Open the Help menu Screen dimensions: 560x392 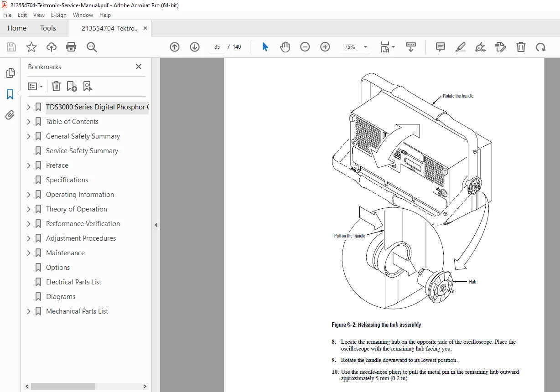(105, 15)
